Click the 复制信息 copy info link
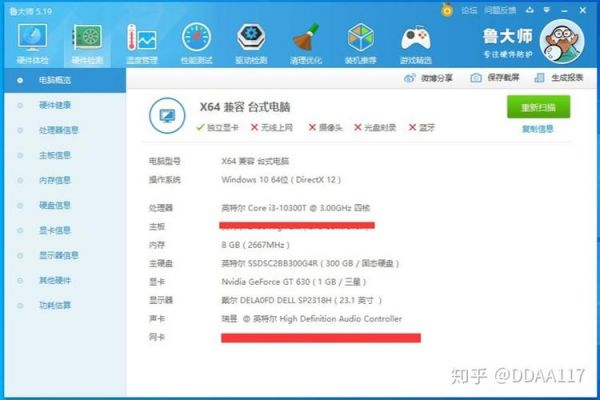 (538, 129)
